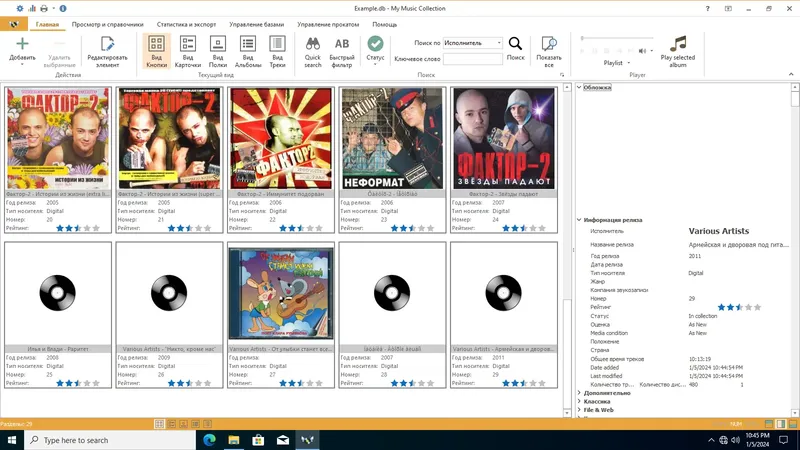Click Ключевое слово input field

[472, 59]
